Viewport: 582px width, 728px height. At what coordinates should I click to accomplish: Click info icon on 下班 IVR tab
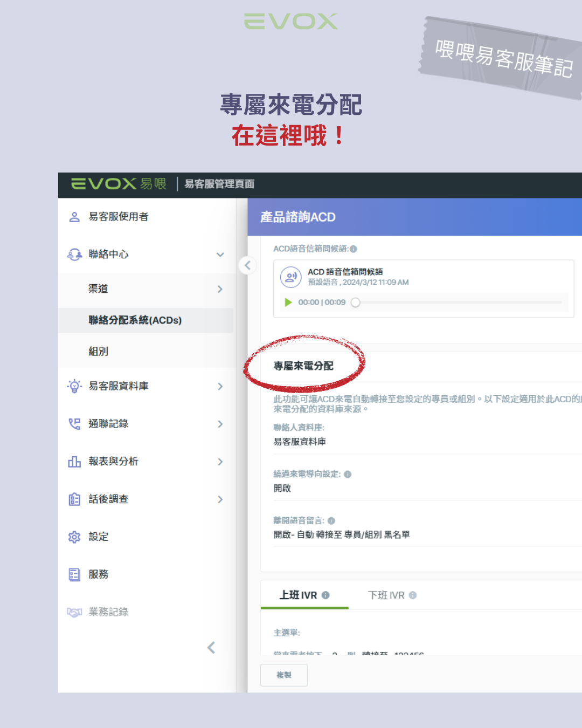(413, 595)
